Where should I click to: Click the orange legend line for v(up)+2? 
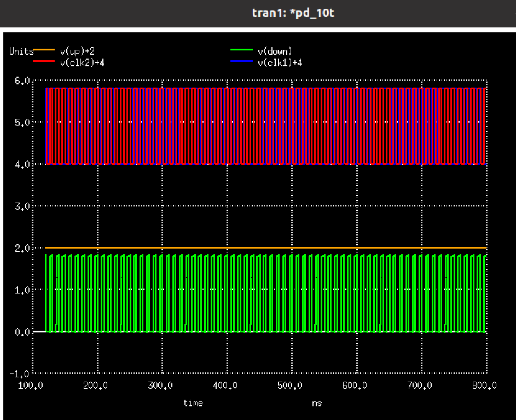(x=44, y=50)
